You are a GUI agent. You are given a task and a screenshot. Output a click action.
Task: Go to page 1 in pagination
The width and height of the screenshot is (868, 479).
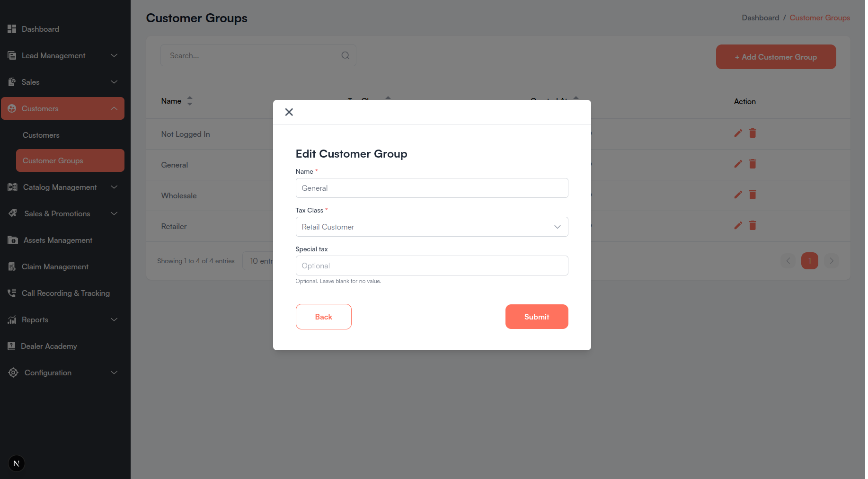[809, 261]
